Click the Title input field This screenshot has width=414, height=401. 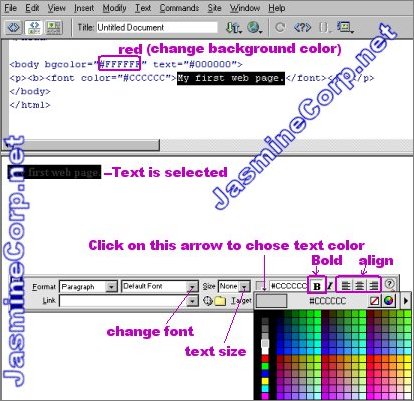[157, 27]
